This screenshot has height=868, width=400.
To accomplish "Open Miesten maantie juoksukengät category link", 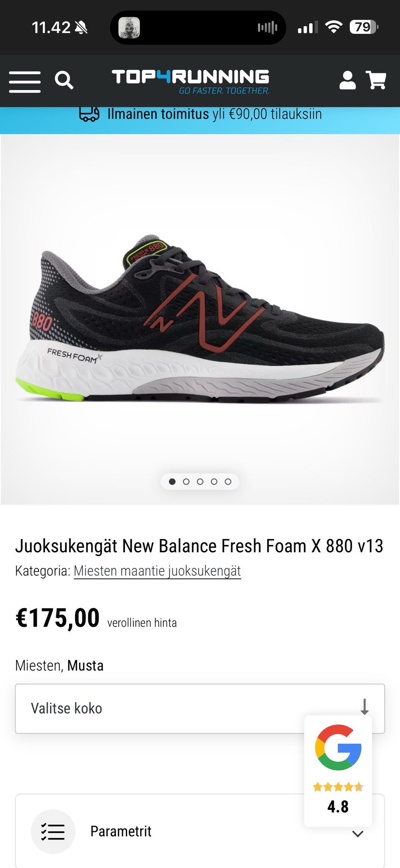I will 157,571.
